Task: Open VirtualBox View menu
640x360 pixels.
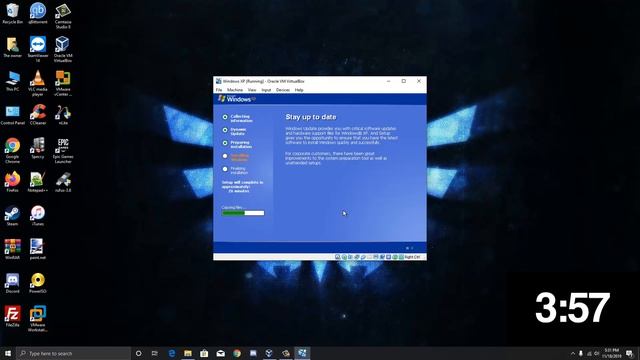Action: 252,90
